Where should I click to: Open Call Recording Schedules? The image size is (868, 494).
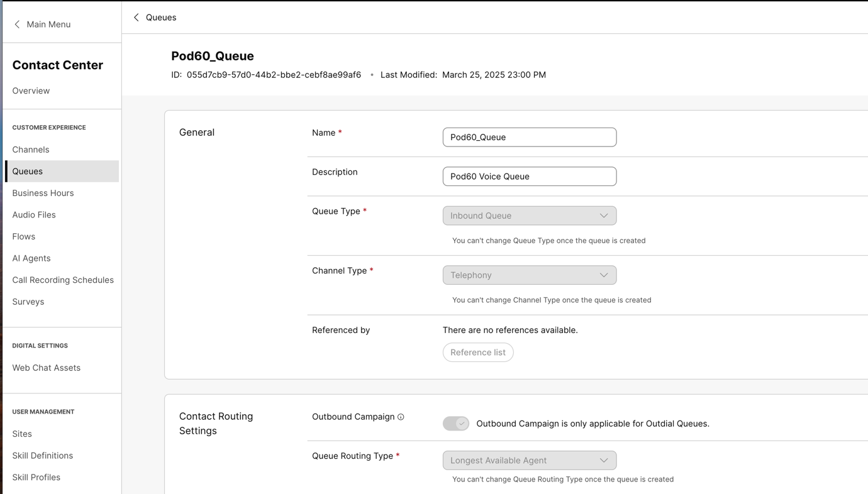(63, 280)
